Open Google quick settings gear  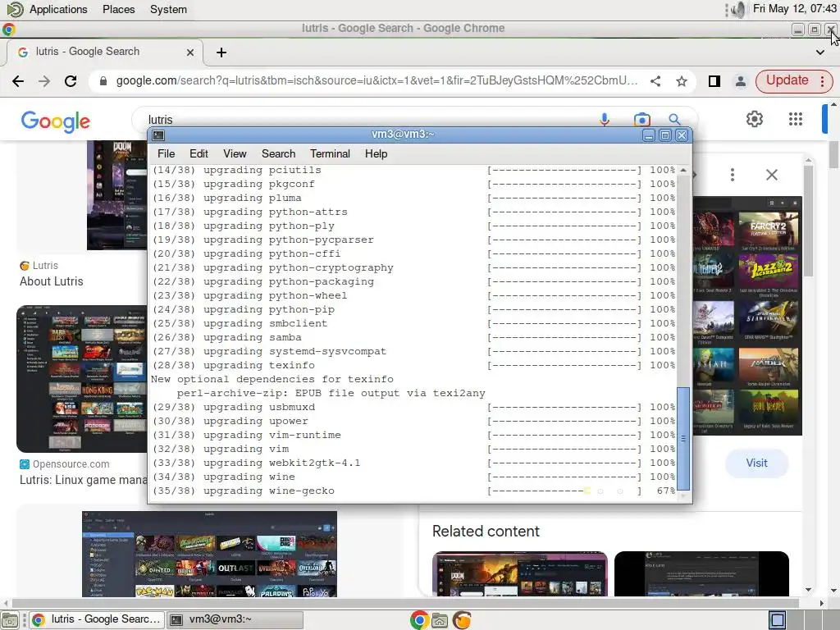(x=755, y=119)
